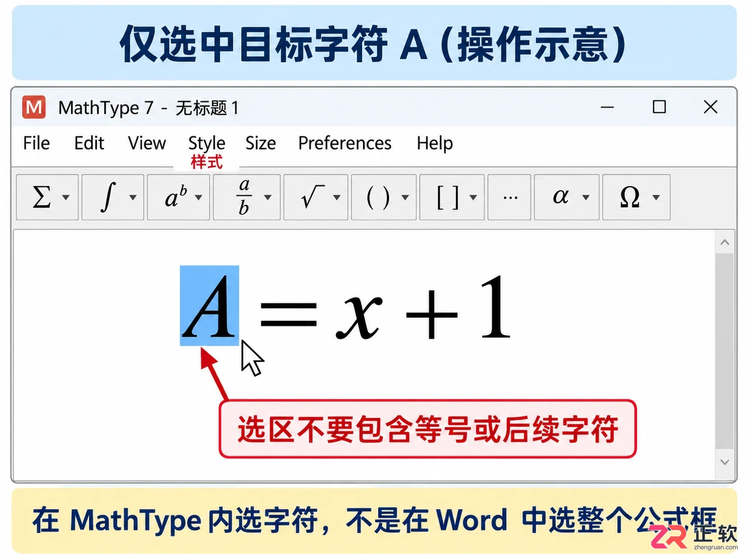Open the summation templates palette
The height and width of the screenshot is (560, 747).
(47, 197)
